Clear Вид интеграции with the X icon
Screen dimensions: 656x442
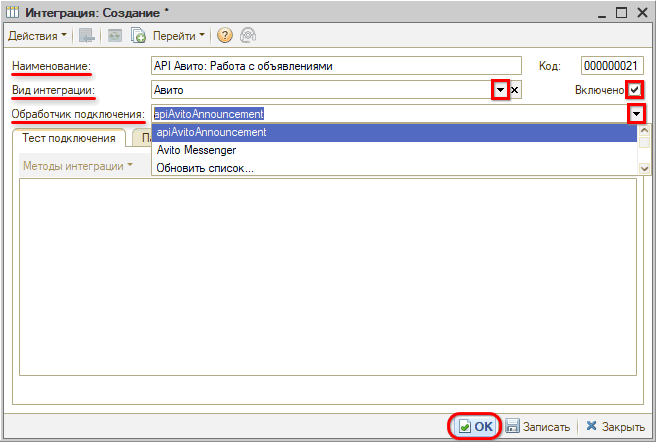[515, 90]
